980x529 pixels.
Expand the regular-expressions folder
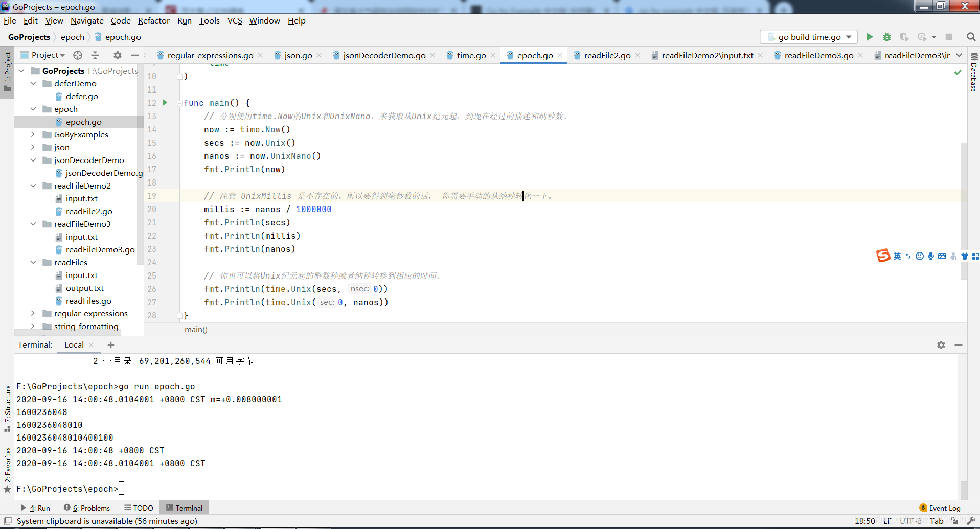(x=33, y=313)
